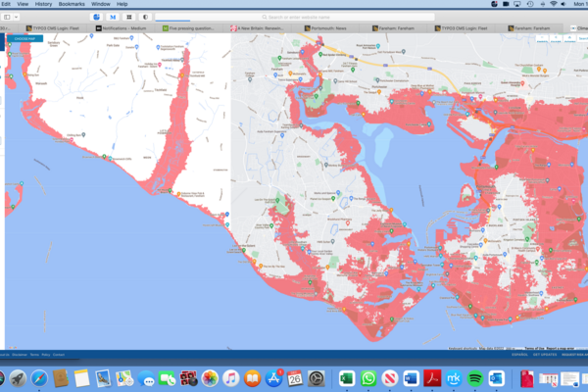Screen dimensions: 588x392
Task: Open Messages from the Dock
Action: click(x=146, y=378)
